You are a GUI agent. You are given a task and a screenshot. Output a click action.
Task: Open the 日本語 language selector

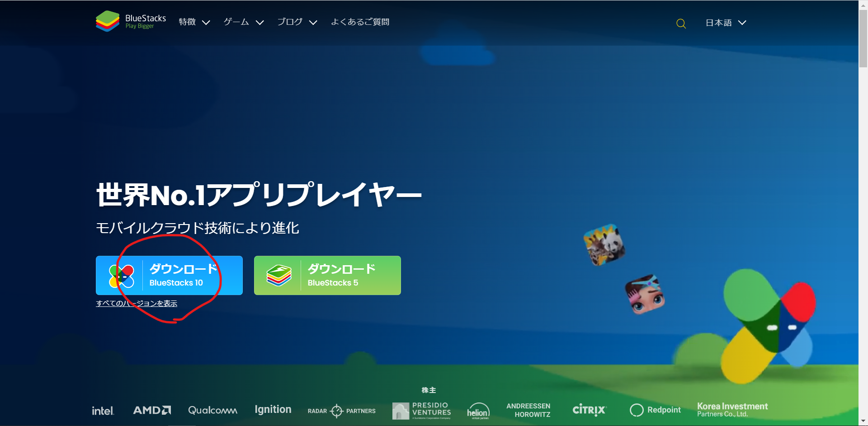726,23
